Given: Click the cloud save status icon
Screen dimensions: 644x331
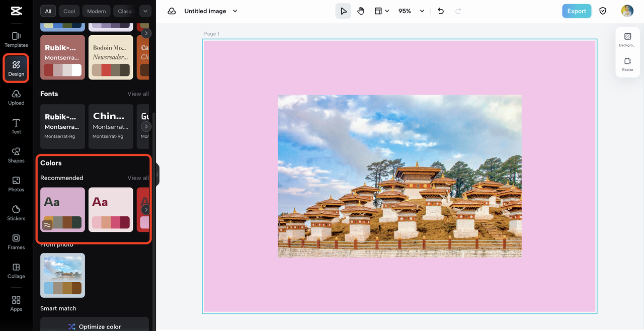Looking at the screenshot, I should coord(172,11).
